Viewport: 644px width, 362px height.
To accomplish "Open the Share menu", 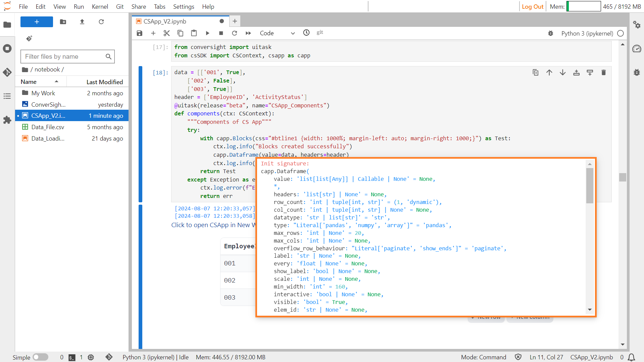I will [x=139, y=6].
